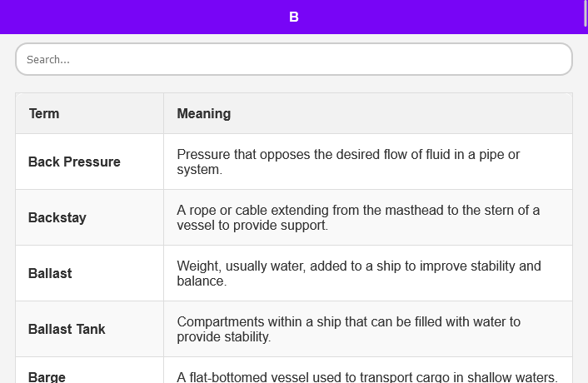Click the Backstay term cell
The width and height of the screenshot is (588, 383).
click(57, 217)
